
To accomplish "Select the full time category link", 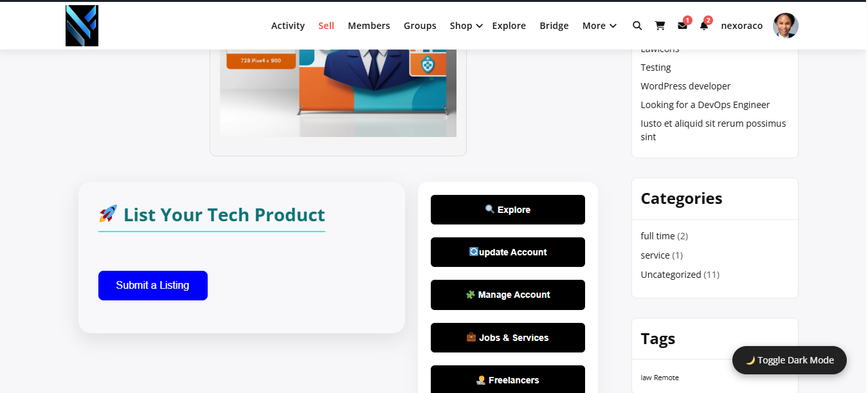I will 658,236.
